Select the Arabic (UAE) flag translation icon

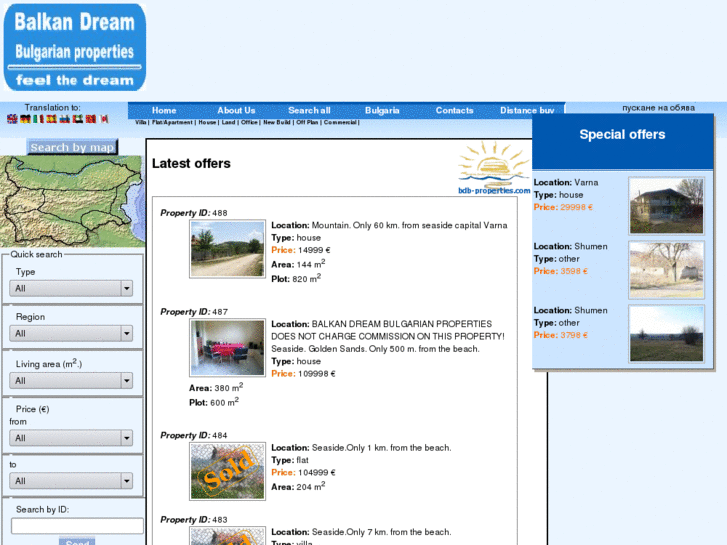[78, 119]
